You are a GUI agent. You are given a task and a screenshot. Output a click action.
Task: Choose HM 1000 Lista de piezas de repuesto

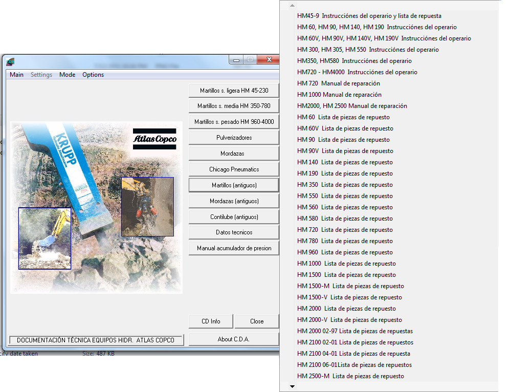click(x=346, y=264)
